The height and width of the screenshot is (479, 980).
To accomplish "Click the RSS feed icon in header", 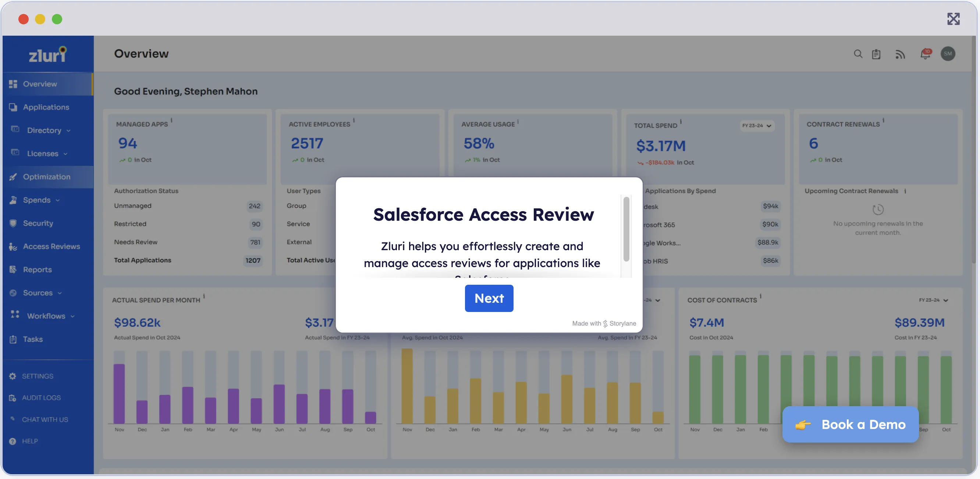I will pyautogui.click(x=900, y=54).
